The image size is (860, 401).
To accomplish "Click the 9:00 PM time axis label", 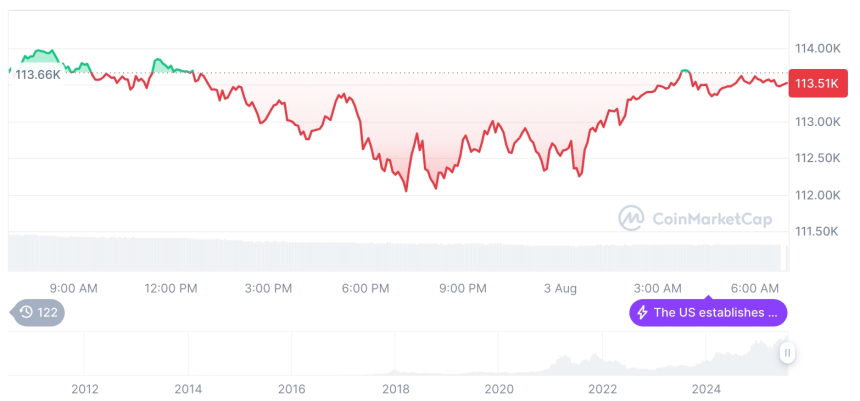I will 462,289.
